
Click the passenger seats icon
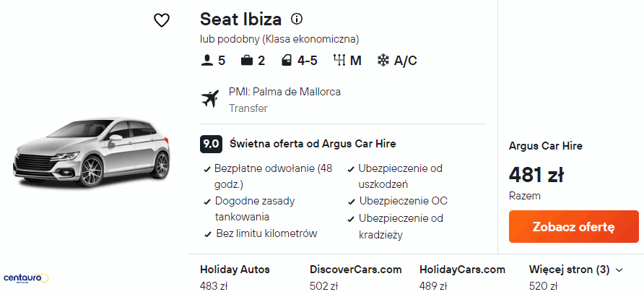coord(206,61)
